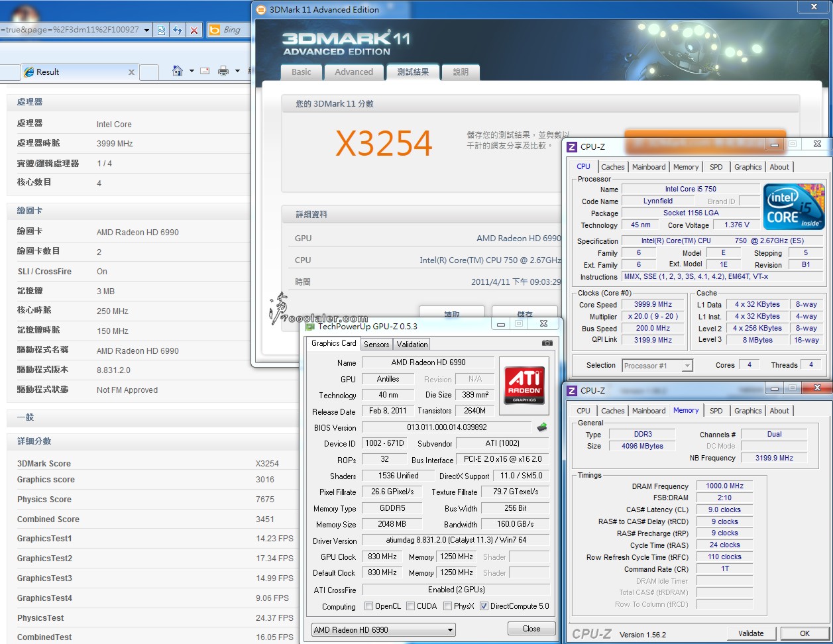This screenshot has height=644, width=833.
Task: Open About tab in lower CPU-Z window
Action: point(779,411)
